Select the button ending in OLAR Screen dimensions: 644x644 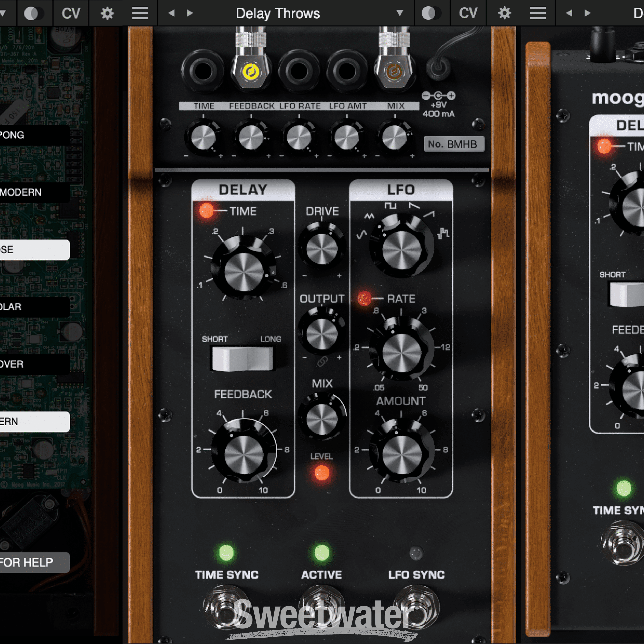pyautogui.click(x=35, y=307)
